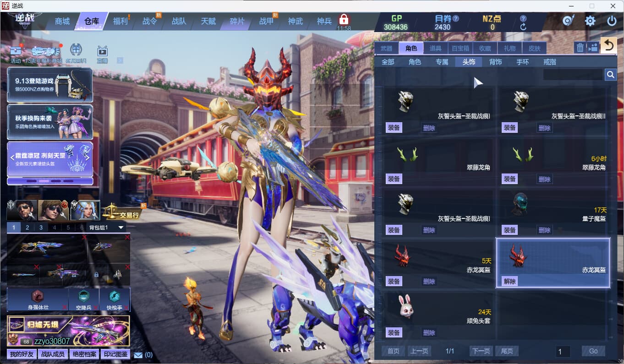
Task: Select the blue-haired female character avatar
Action: click(85, 210)
